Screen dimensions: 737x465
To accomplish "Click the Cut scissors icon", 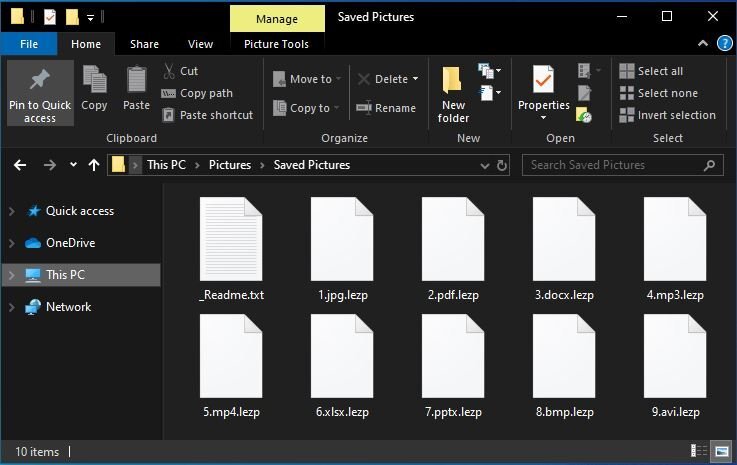I will (x=168, y=71).
